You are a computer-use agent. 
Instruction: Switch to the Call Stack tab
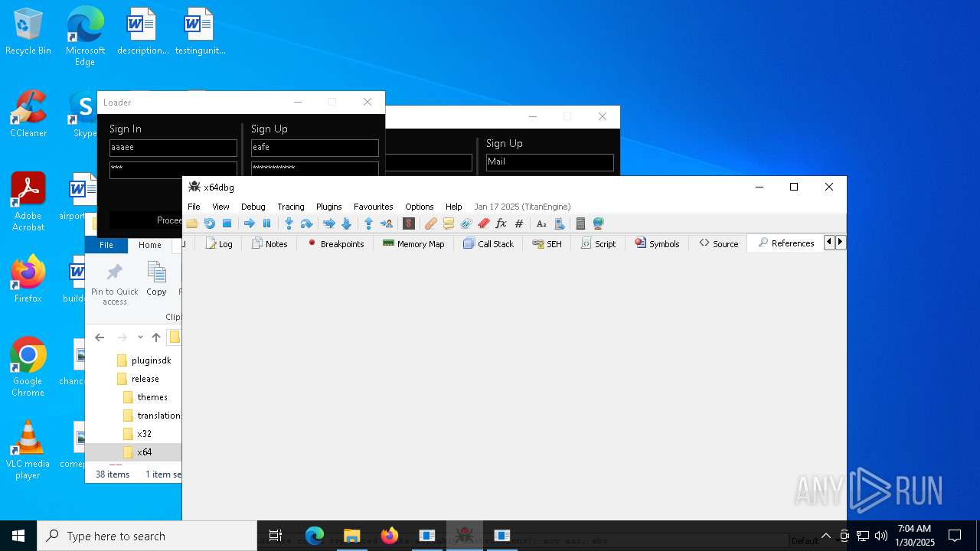point(488,243)
